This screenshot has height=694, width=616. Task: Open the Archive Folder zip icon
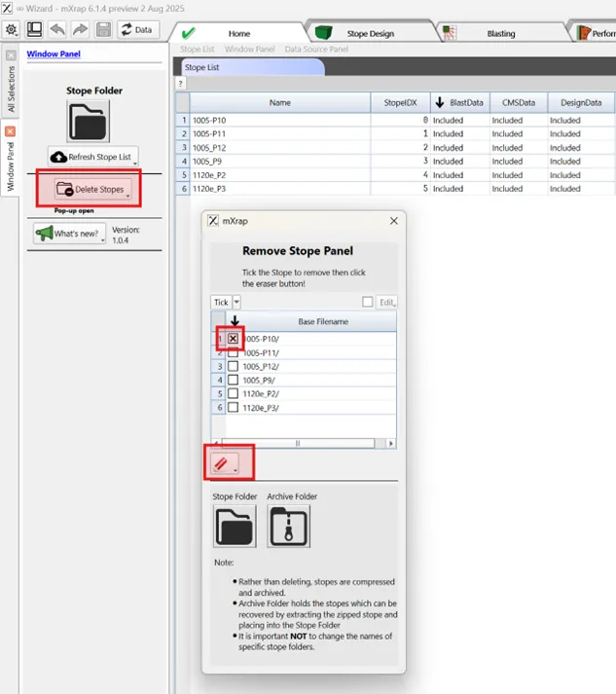(288, 526)
